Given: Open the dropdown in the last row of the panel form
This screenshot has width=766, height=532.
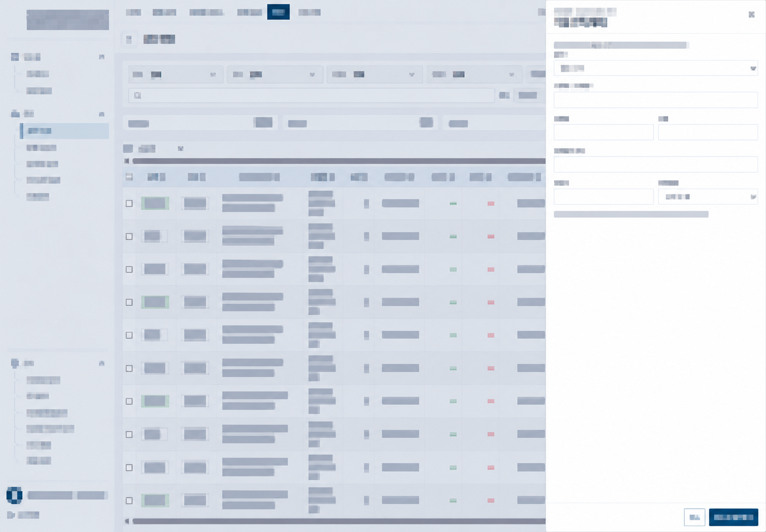Looking at the screenshot, I should (707, 197).
